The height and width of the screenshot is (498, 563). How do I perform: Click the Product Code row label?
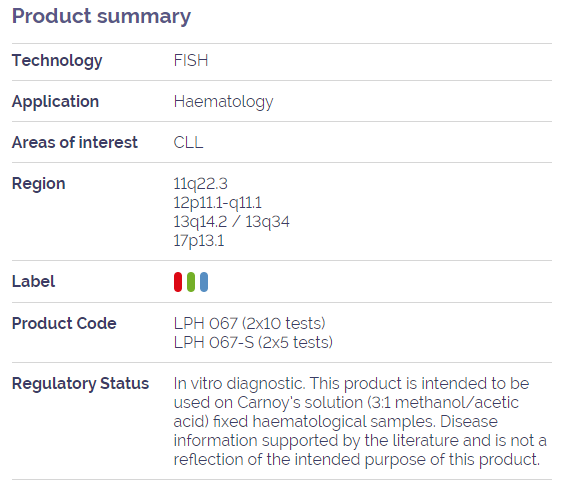pyautogui.click(x=64, y=324)
